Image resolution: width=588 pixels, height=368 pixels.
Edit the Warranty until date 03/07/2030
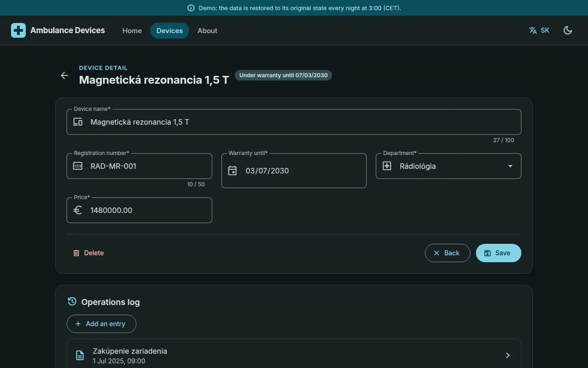click(x=294, y=171)
